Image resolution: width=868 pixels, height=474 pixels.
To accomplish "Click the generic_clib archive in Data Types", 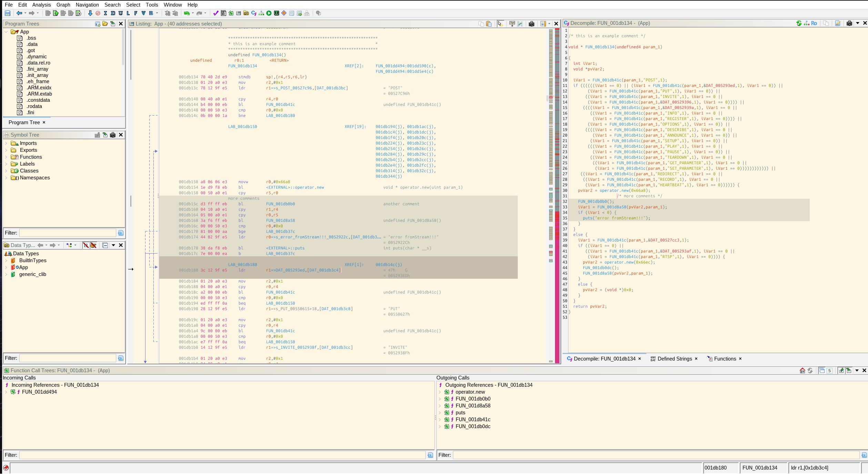I will (x=32, y=274).
